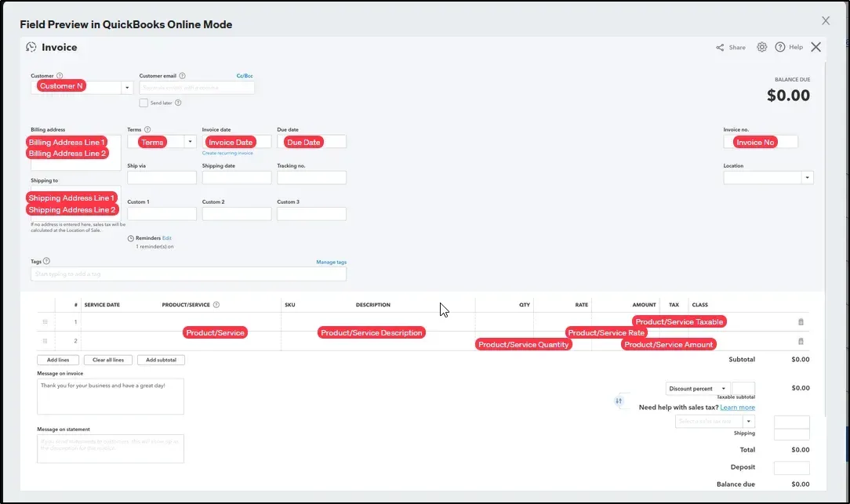Click the Tracking no. field
This screenshot has height=504, width=850.
click(x=312, y=178)
